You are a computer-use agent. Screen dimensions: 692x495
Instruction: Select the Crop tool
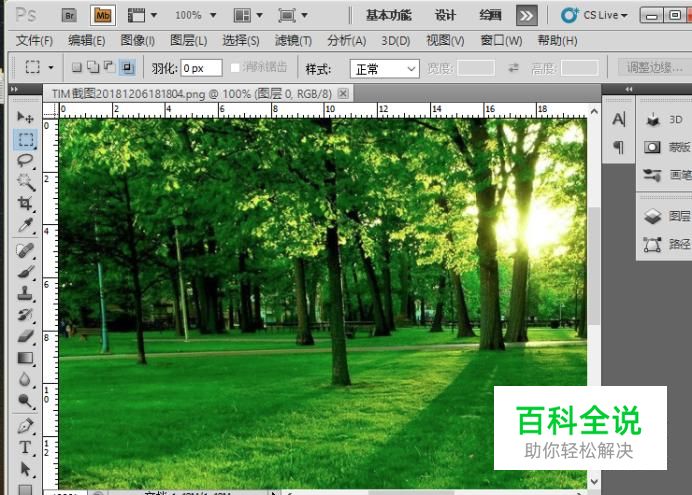click(x=26, y=203)
